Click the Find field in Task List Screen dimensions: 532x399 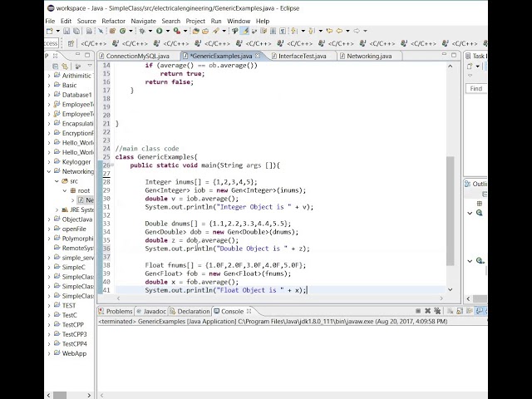point(476,89)
